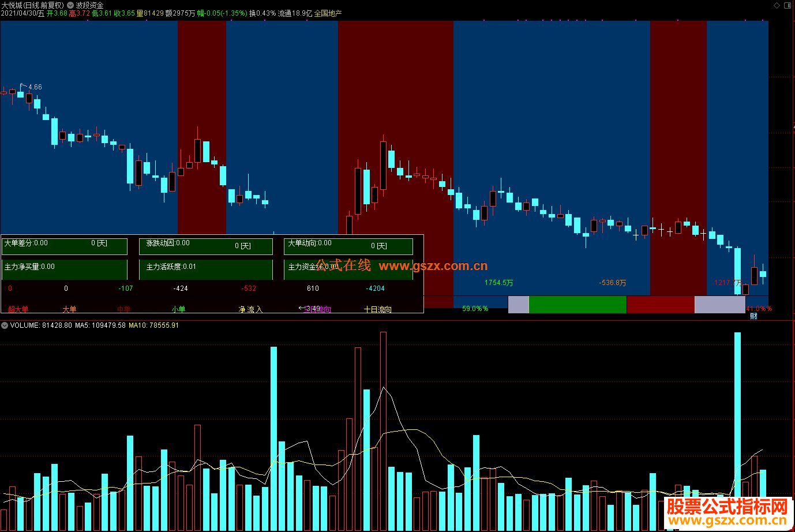Click the green segment of the capital bar

(x=577, y=305)
